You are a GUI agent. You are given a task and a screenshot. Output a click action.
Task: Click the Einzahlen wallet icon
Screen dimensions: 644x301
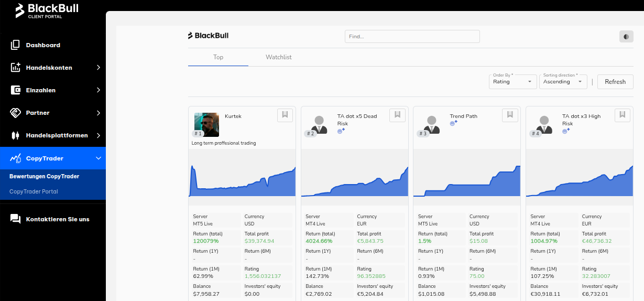click(15, 90)
